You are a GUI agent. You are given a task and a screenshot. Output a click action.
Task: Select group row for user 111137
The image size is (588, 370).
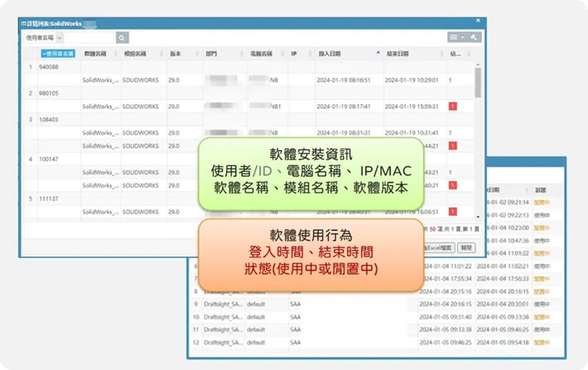click(249, 198)
